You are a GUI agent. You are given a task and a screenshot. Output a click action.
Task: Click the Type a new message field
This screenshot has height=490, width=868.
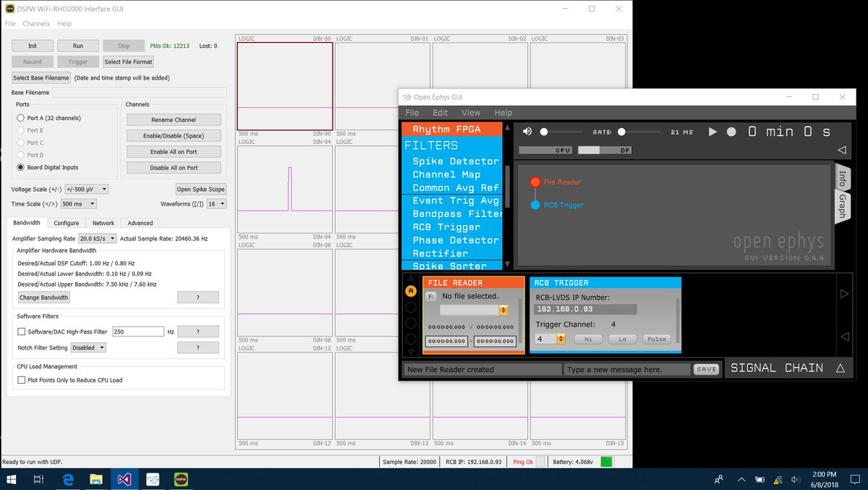click(627, 369)
